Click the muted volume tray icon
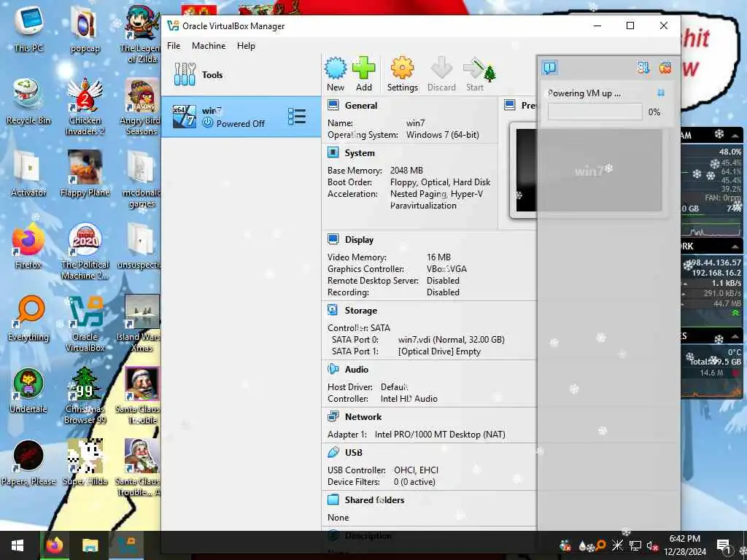 (652, 545)
